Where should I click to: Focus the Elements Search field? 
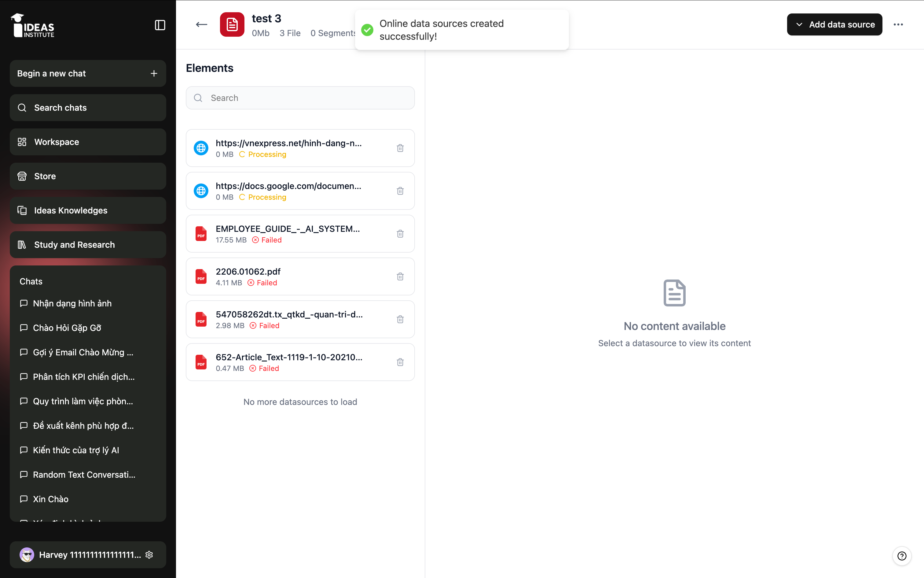click(x=300, y=98)
